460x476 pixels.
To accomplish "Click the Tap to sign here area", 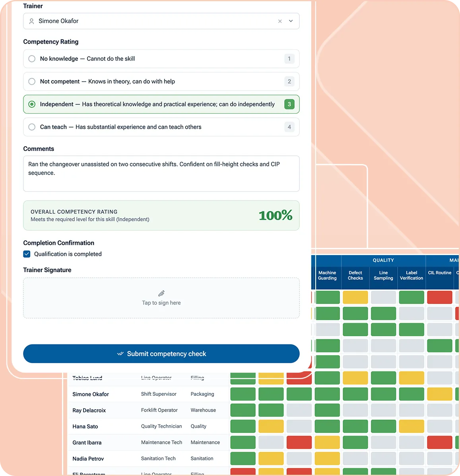I will click(161, 298).
